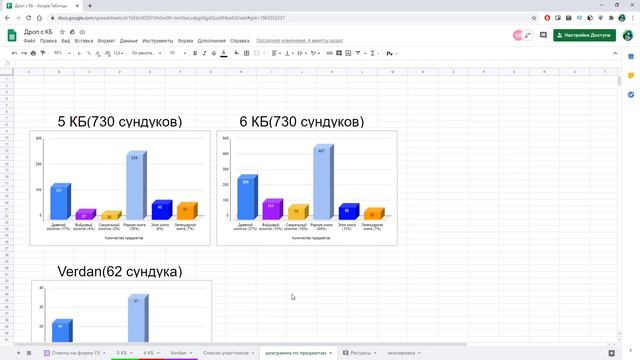Open Tasks in the right side panel

pos(631,95)
